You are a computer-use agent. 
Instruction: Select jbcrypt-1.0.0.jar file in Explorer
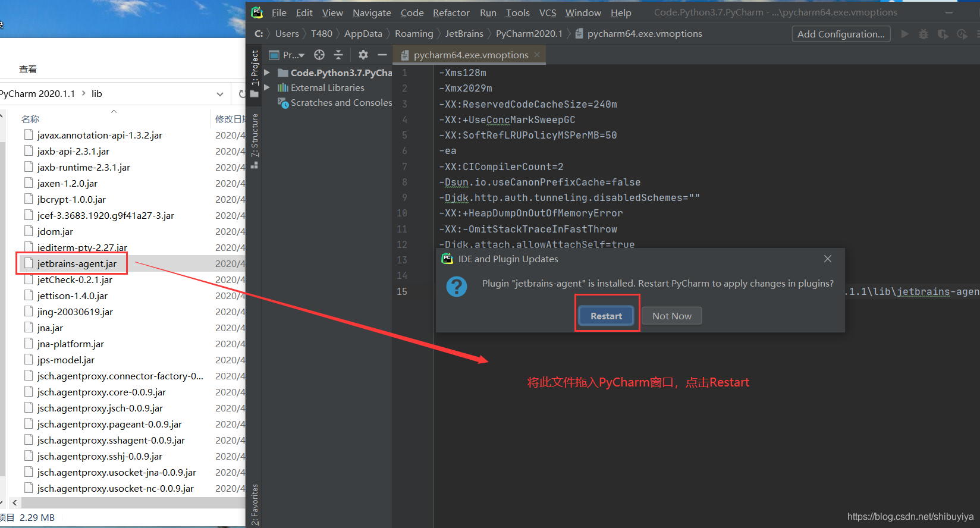[x=71, y=199]
